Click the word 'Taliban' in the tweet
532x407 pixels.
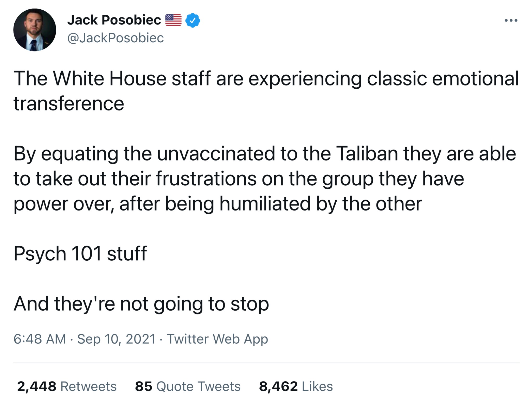click(x=367, y=154)
